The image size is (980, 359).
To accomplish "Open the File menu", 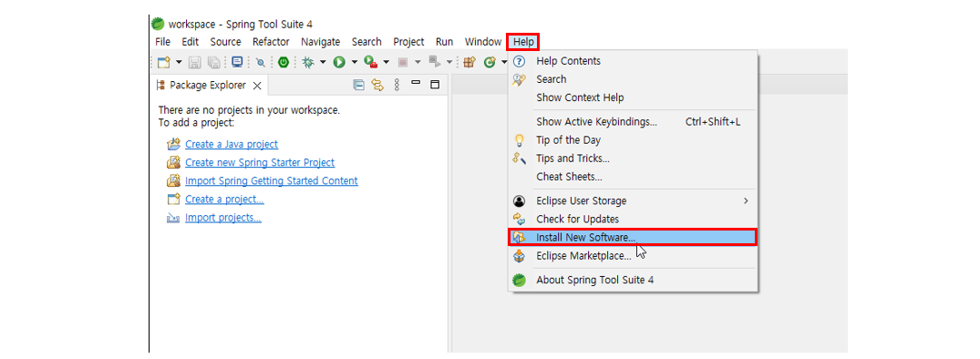I will 162,42.
